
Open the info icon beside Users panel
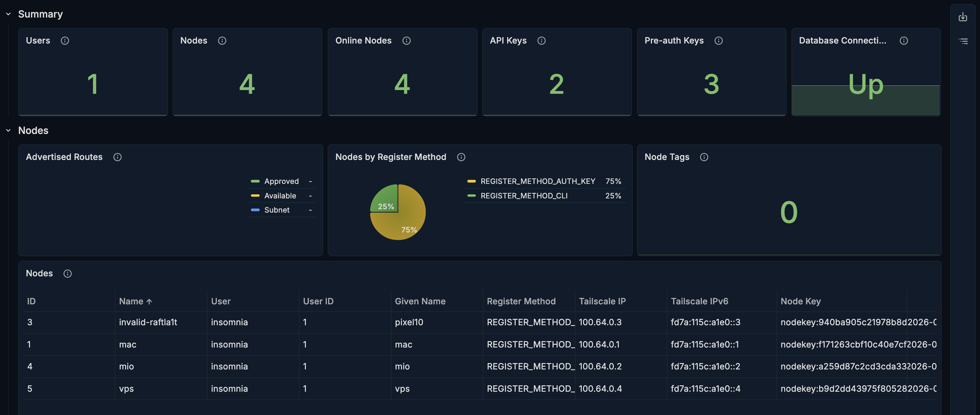[65, 41]
